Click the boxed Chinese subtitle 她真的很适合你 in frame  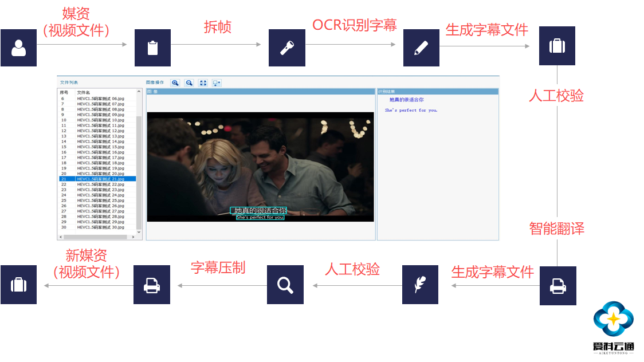[259, 211]
